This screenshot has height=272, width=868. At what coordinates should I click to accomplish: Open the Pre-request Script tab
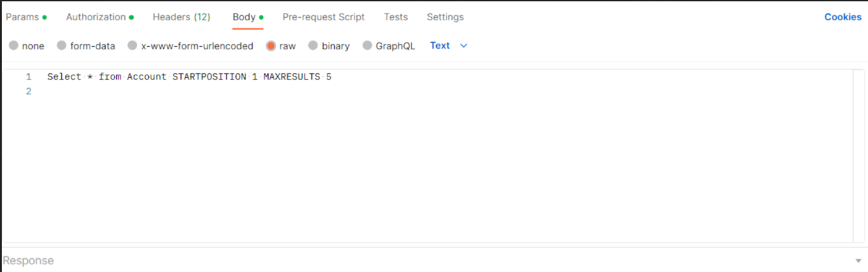[x=323, y=17]
